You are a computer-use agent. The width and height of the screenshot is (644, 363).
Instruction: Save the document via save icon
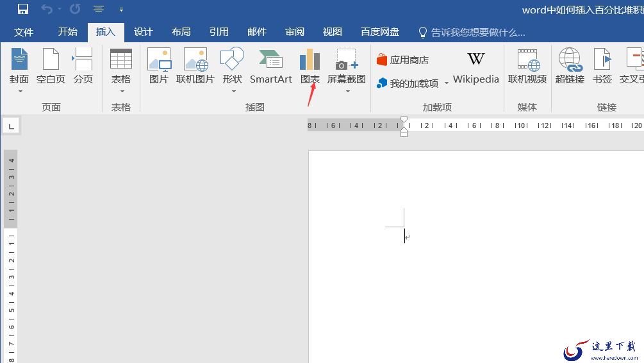(23, 9)
